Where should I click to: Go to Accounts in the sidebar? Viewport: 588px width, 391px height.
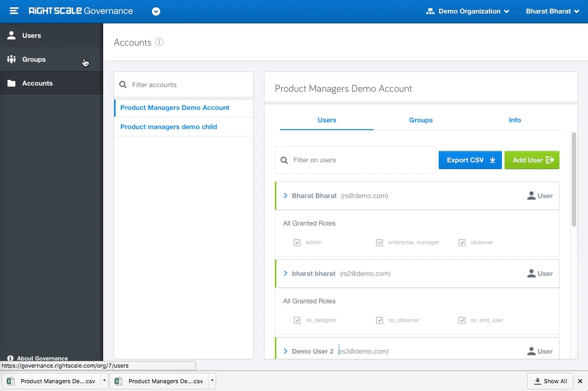tap(51, 83)
